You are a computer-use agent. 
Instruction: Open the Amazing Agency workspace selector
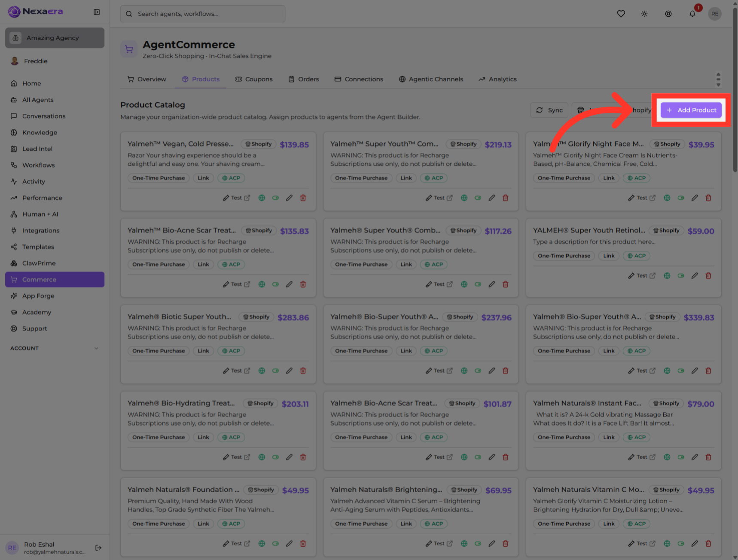coord(55,38)
